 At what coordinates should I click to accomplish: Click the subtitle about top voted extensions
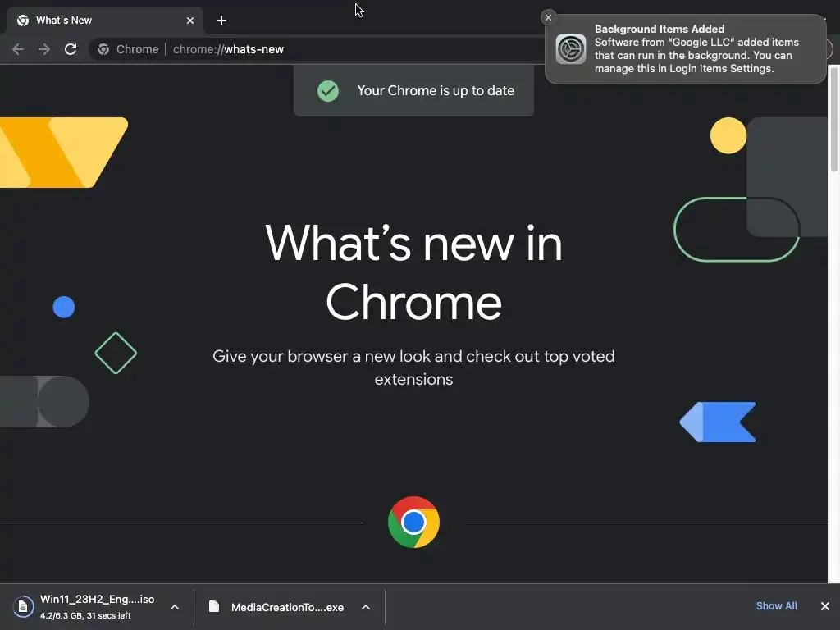[x=413, y=367]
